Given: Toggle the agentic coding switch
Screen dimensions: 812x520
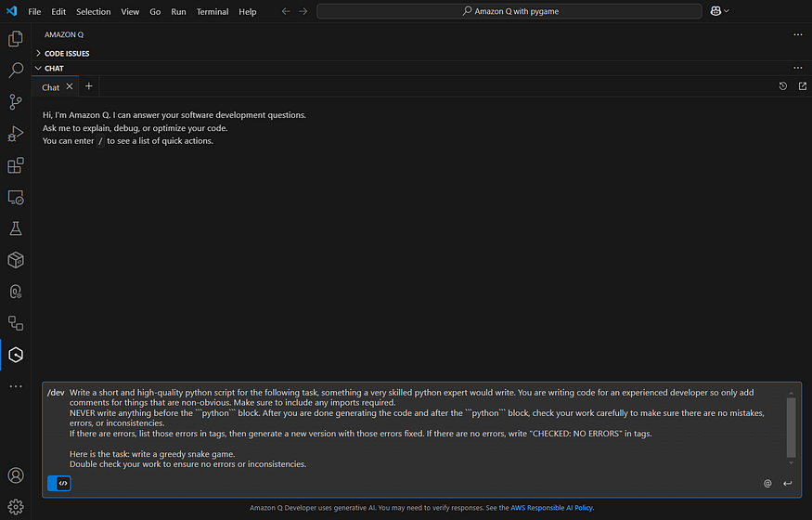Looking at the screenshot, I should (x=59, y=483).
